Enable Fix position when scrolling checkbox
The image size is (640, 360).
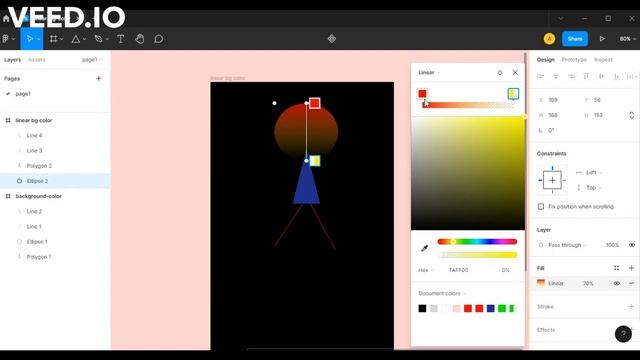pos(541,207)
